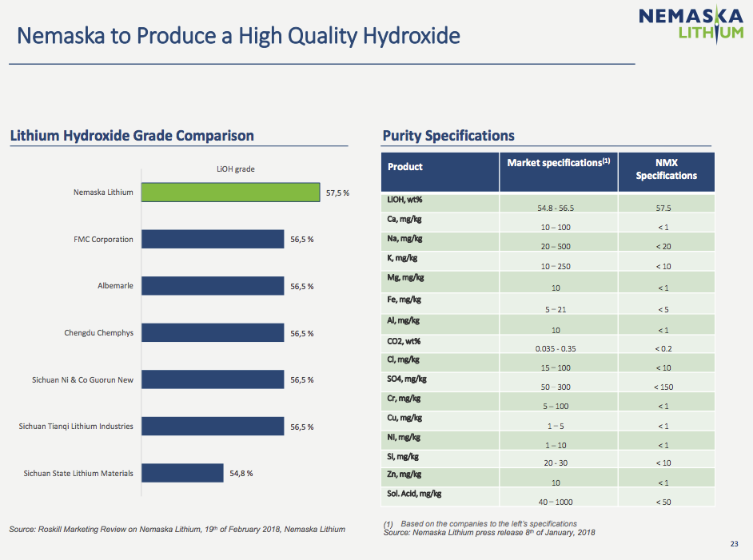
Task: Click the NMX Specifications column header
Action: pos(666,169)
